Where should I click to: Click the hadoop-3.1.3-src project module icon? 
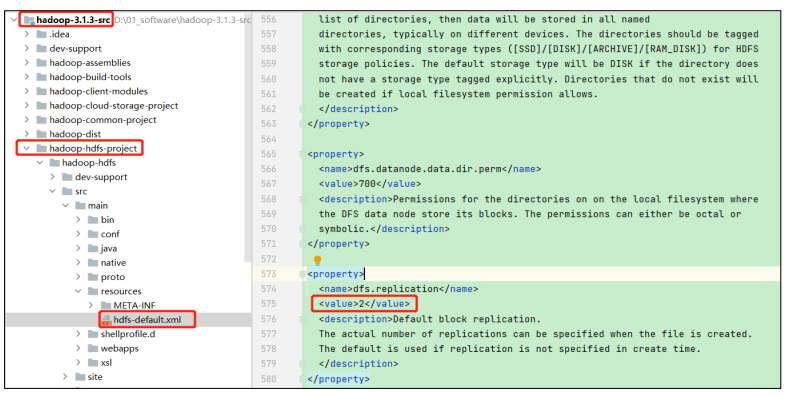29,20
